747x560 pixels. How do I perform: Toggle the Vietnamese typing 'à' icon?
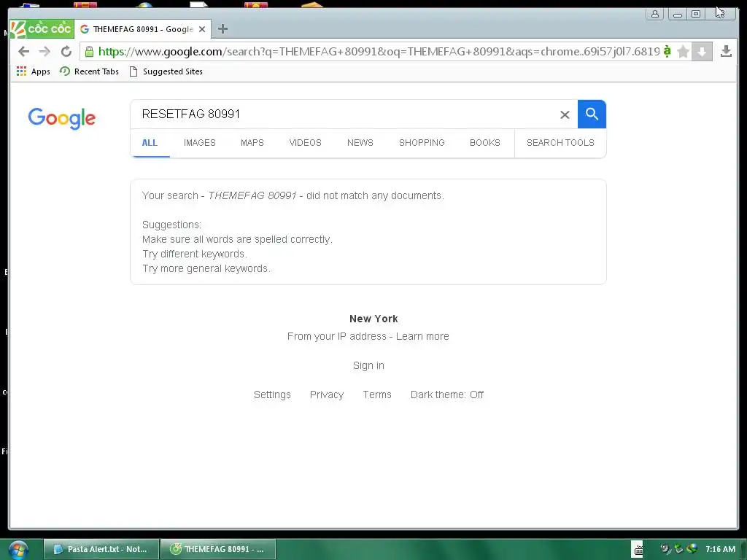click(x=667, y=51)
